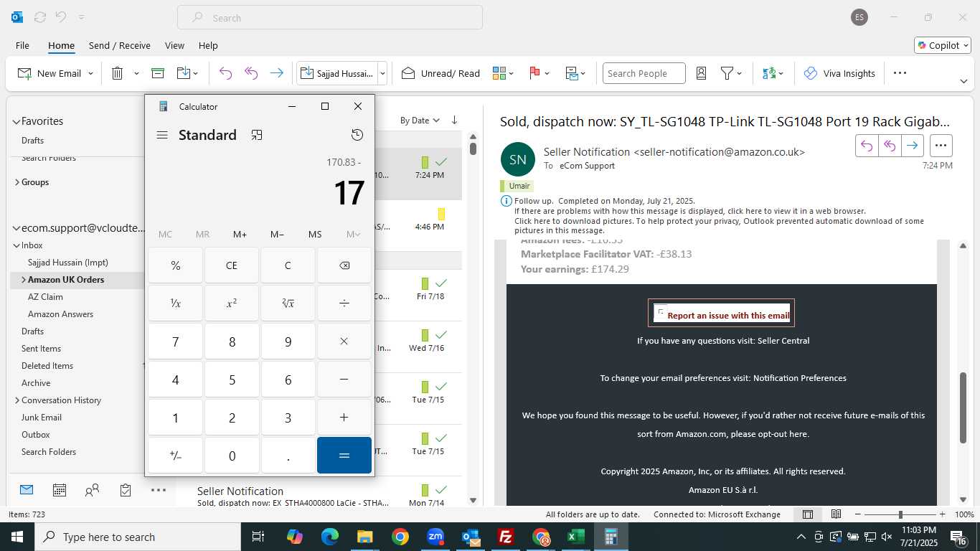Screen dimensions: 980x551
Task: Click calculator MS memory store button
Action: [x=315, y=235]
